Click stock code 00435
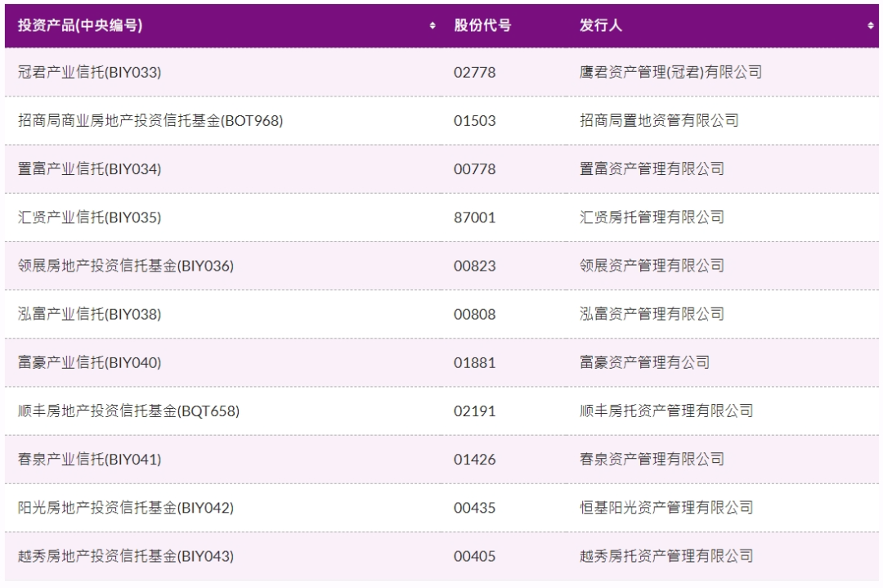This screenshot has width=883, height=588. pos(475,509)
